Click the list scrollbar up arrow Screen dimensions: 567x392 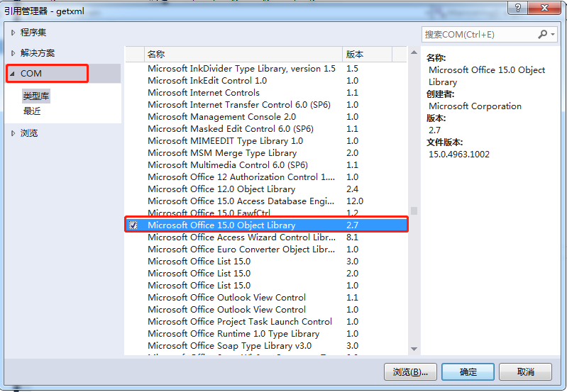click(414, 52)
